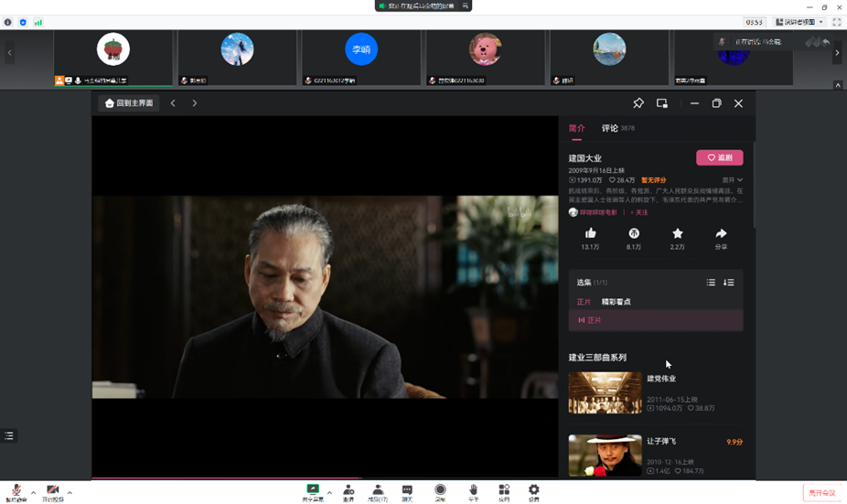The image size is (847, 504).
Task: Switch to picture-in-picture mini player
Action: coord(662,103)
